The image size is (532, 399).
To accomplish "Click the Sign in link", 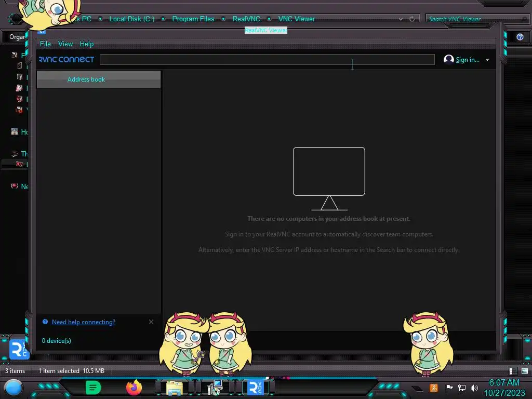I will pos(467,60).
